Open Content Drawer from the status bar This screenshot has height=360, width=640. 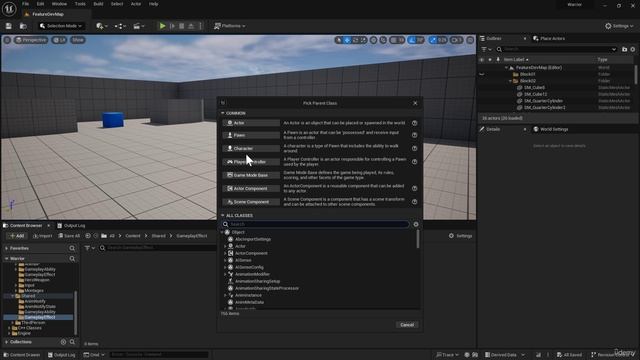click(21, 355)
